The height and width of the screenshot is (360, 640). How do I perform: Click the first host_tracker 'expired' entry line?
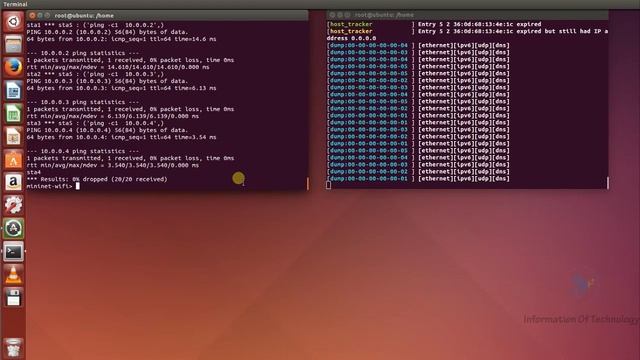(x=434, y=24)
